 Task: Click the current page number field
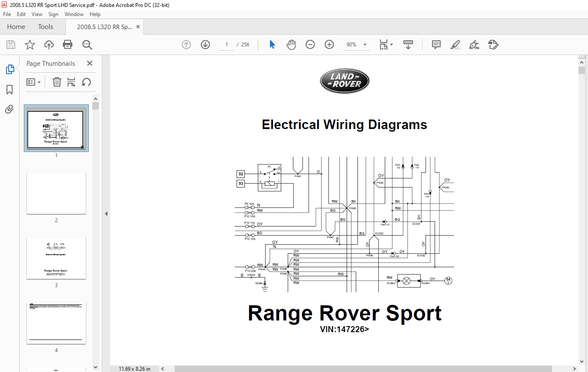pos(226,45)
